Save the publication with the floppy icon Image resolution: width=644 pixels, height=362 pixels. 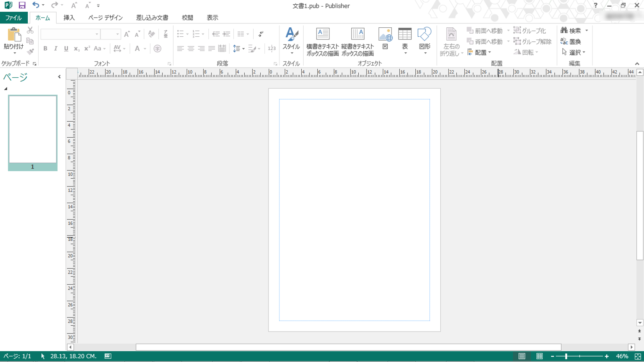pyautogui.click(x=22, y=5)
